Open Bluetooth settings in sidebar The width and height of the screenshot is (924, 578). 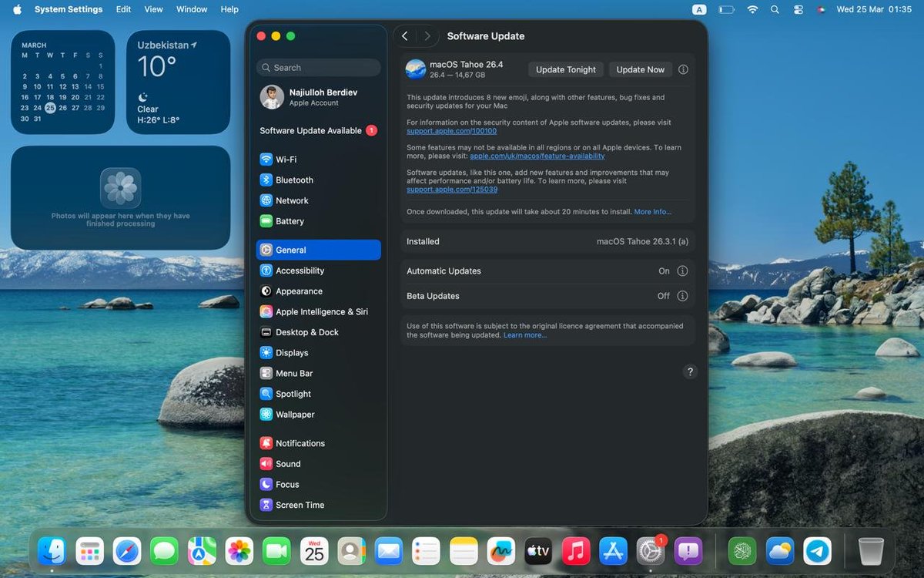tap(318, 180)
